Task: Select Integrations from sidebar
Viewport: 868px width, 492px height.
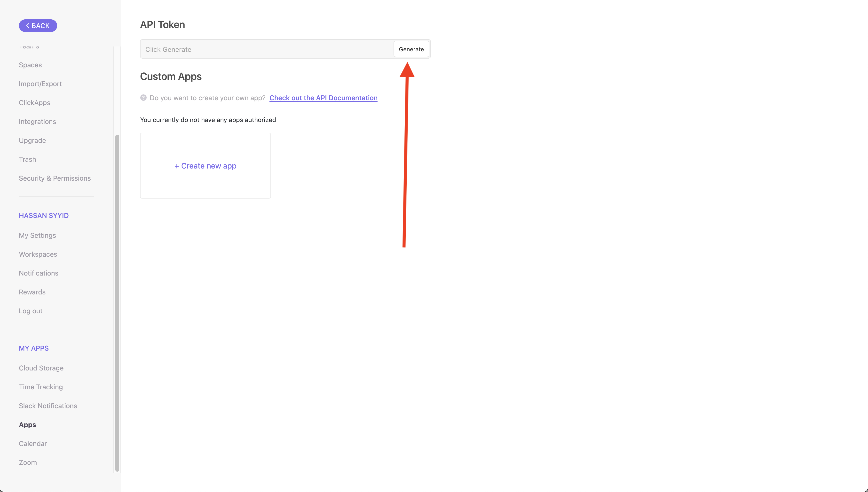Action: (x=38, y=122)
